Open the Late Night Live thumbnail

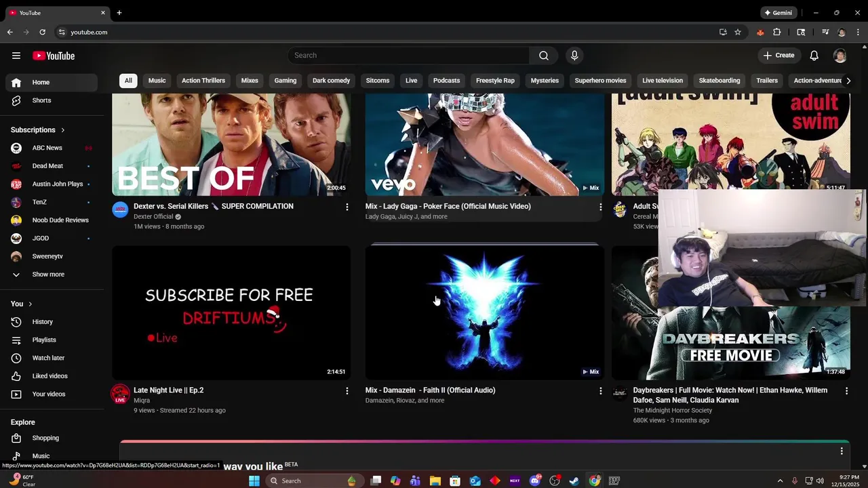coord(231,312)
